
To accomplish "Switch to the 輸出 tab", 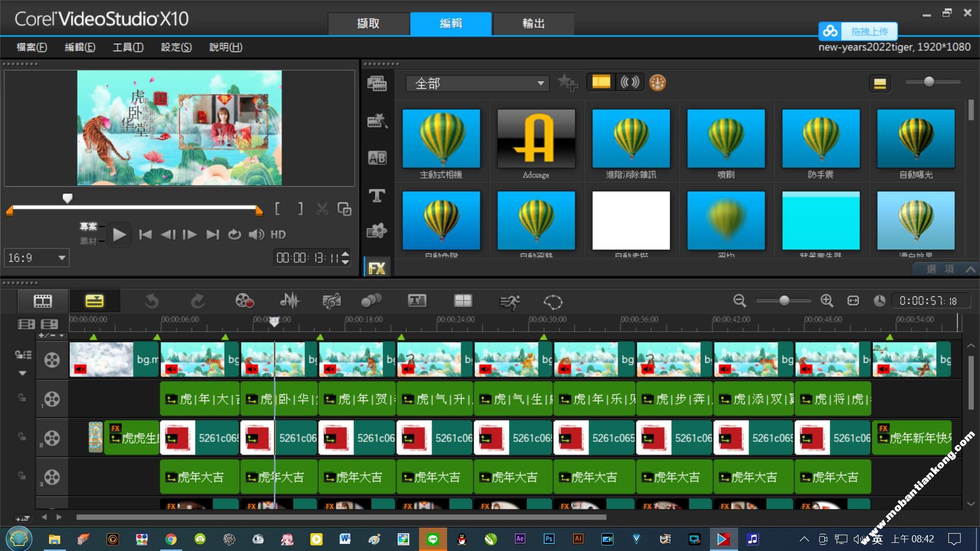I will click(534, 23).
